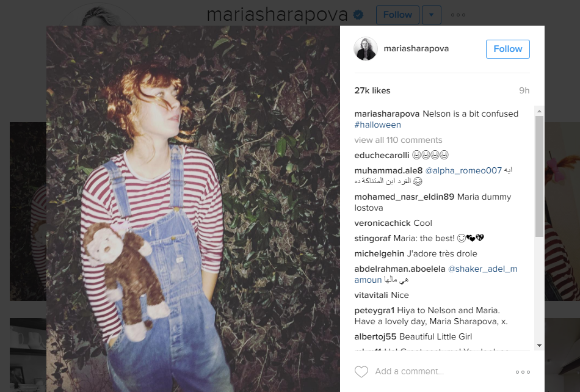This screenshot has height=392, width=580.
Task: Click the Halloween costume photo
Action: pos(193,209)
